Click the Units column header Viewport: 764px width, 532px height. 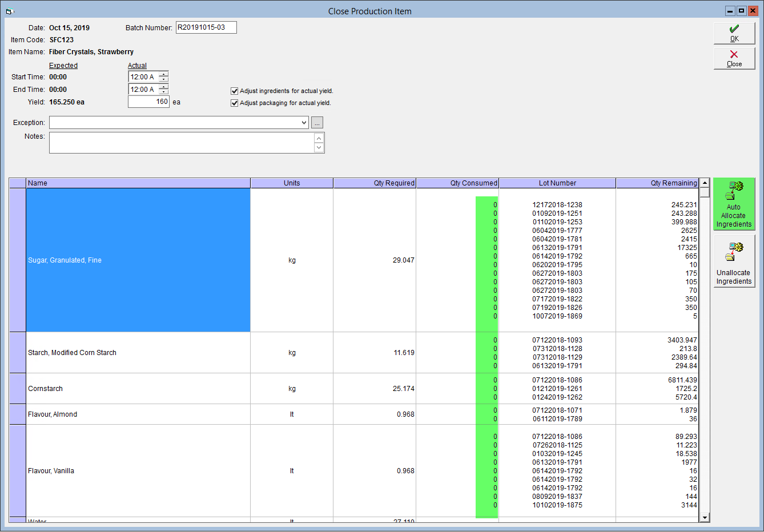point(292,183)
